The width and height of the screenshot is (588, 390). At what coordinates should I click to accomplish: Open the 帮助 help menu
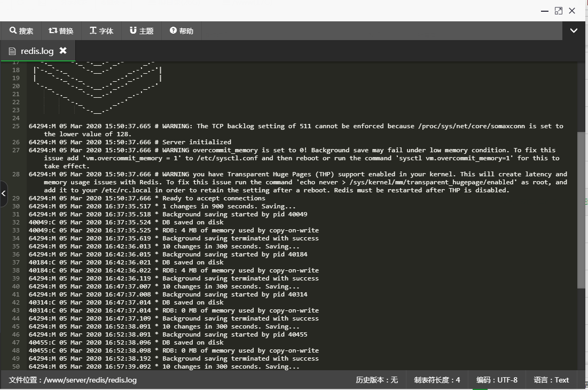182,31
